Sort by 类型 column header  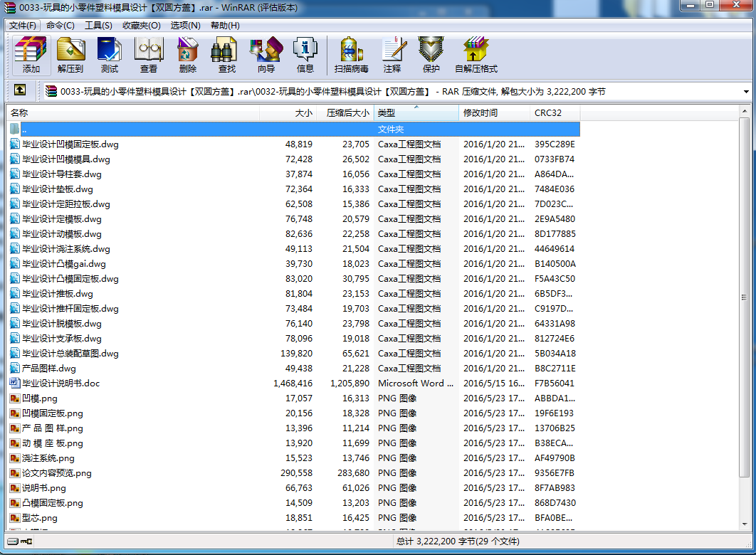coord(416,112)
